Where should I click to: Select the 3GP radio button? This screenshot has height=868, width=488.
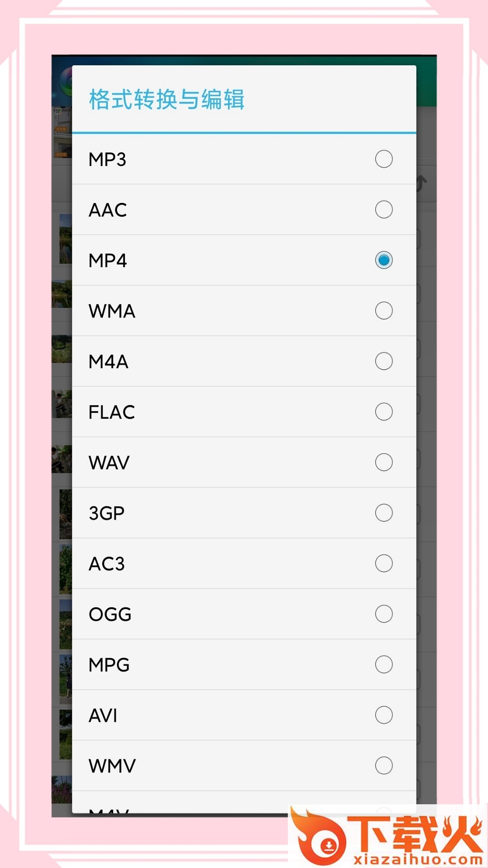[384, 513]
